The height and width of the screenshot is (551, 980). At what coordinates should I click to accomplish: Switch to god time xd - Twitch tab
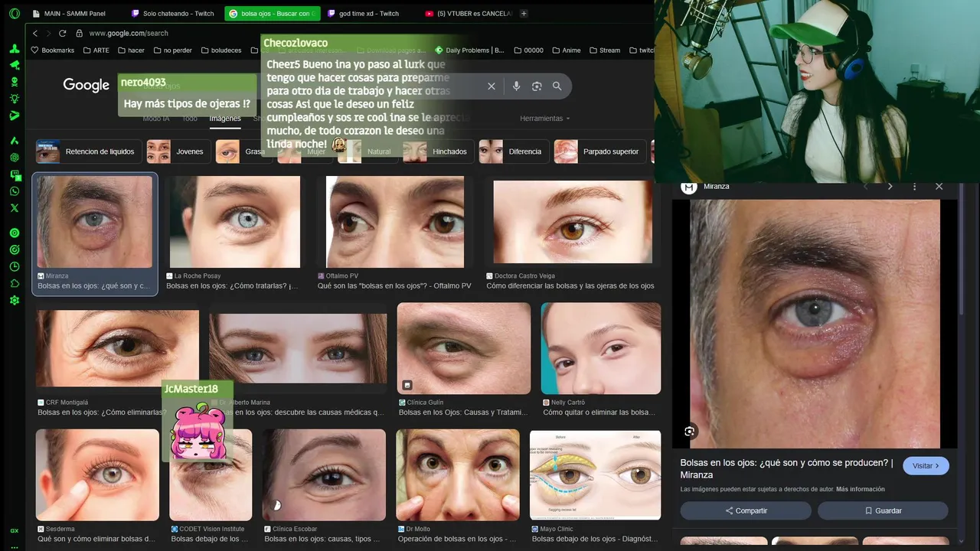pyautogui.click(x=368, y=14)
